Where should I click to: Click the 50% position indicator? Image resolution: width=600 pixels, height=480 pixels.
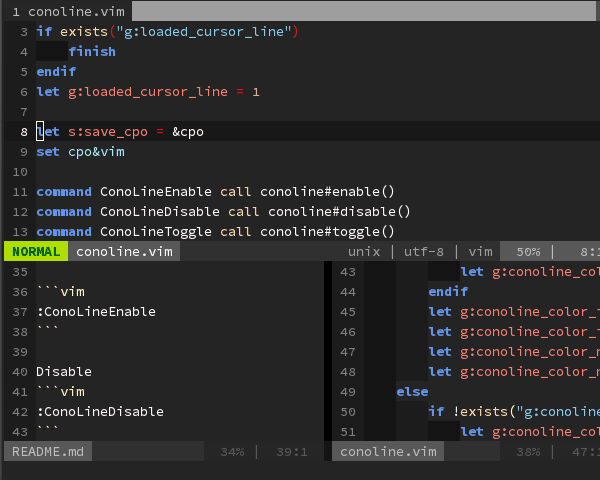pos(528,251)
